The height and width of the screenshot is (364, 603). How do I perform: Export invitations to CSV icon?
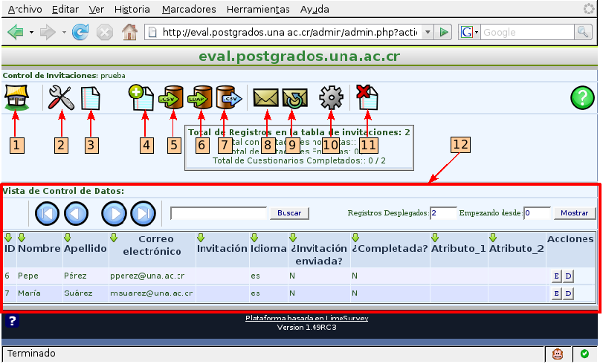pos(228,97)
